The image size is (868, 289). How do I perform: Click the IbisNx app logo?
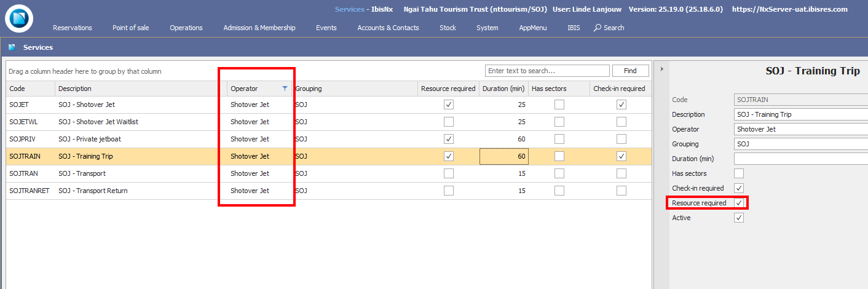(19, 18)
